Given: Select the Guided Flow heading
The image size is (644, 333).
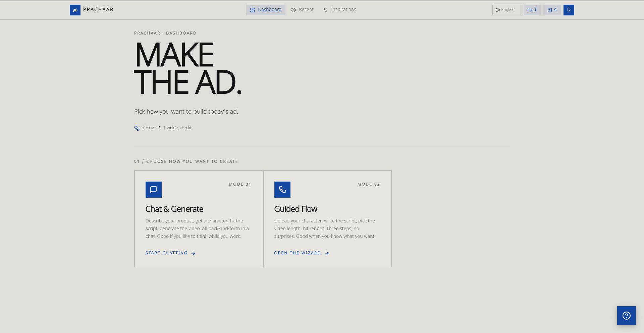Looking at the screenshot, I should 296,209.
